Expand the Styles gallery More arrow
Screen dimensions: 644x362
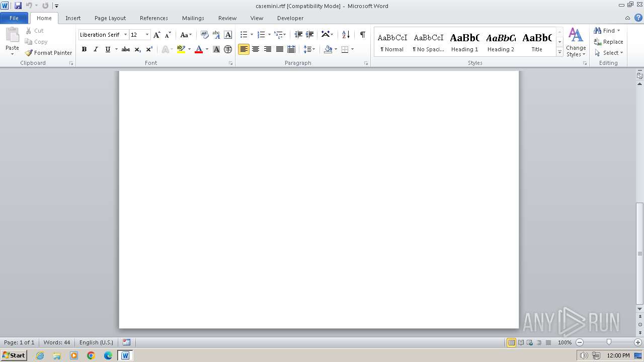coord(559,52)
